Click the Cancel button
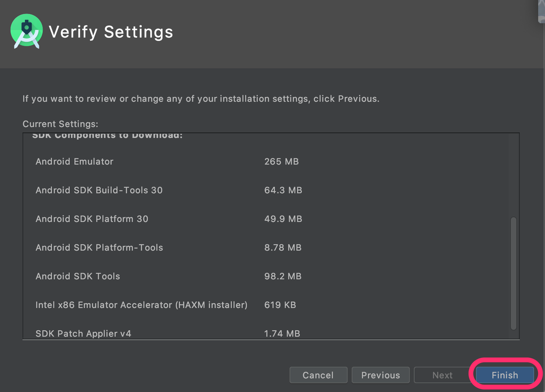 (x=318, y=375)
